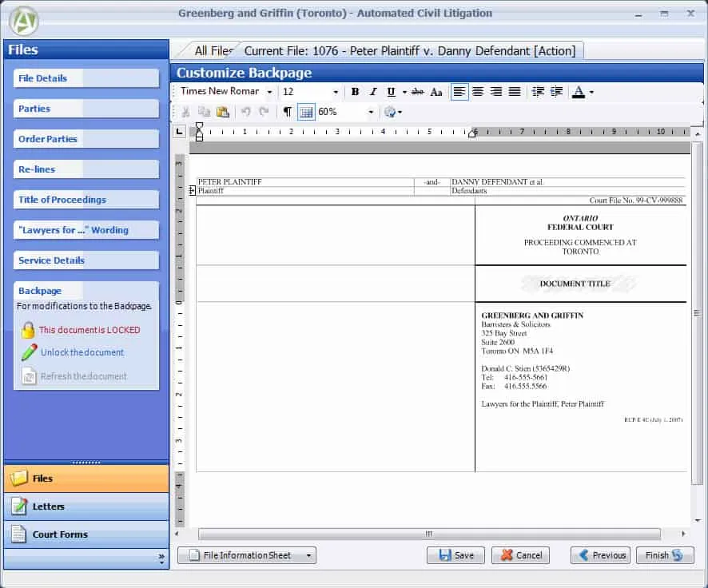Select the Backpage section header
The width and height of the screenshot is (708, 588).
tap(86, 291)
